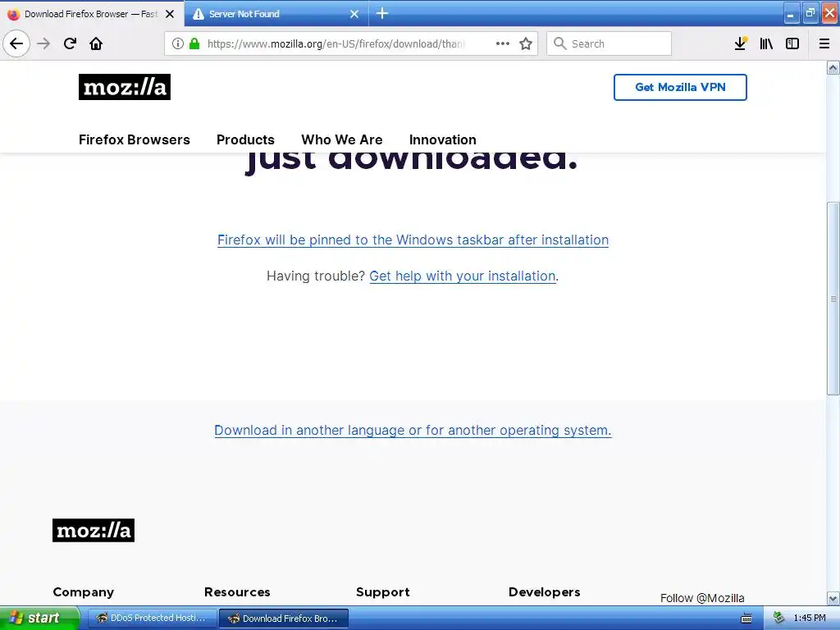Open the Library bookmarks icon
The image size is (840, 630).
click(766, 43)
